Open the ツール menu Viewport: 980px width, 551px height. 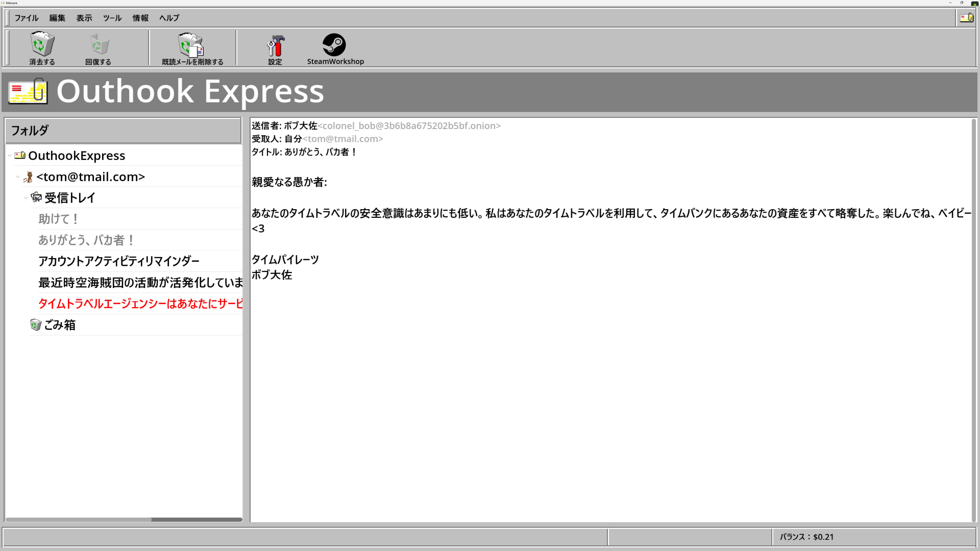tap(112, 18)
